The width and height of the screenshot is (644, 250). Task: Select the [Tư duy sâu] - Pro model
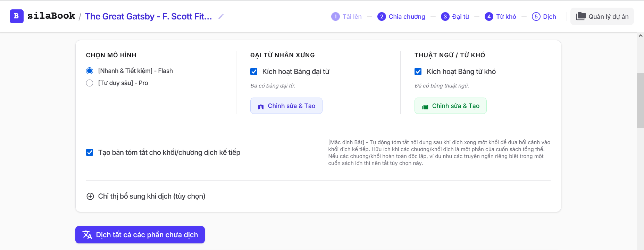90,83
